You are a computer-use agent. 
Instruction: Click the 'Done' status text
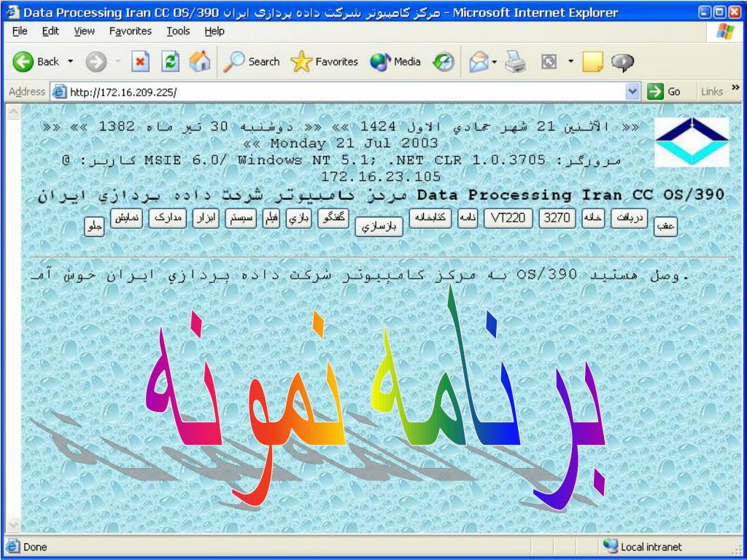pos(35,547)
